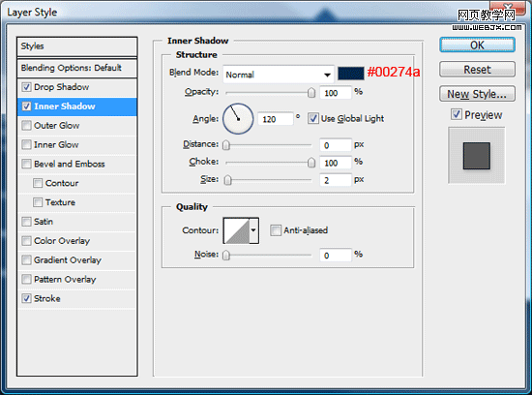Click the Angle value field
Image resolution: width=532 pixels, height=395 pixels.
(275, 119)
